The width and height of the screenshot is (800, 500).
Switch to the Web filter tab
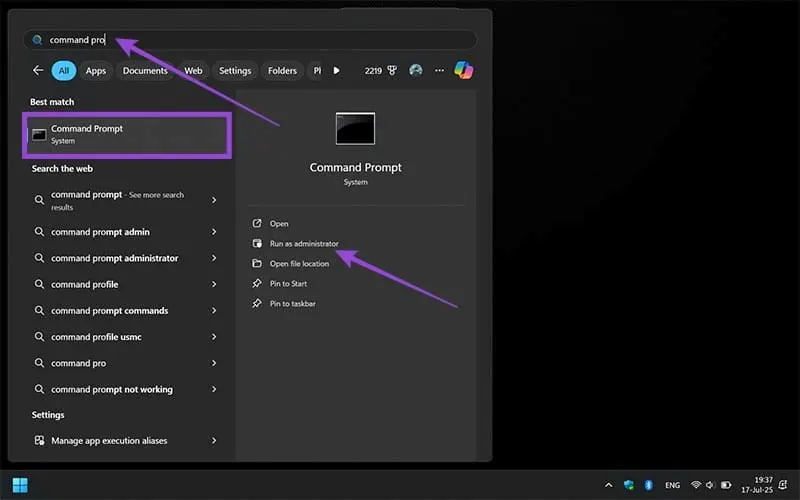(193, 70)
